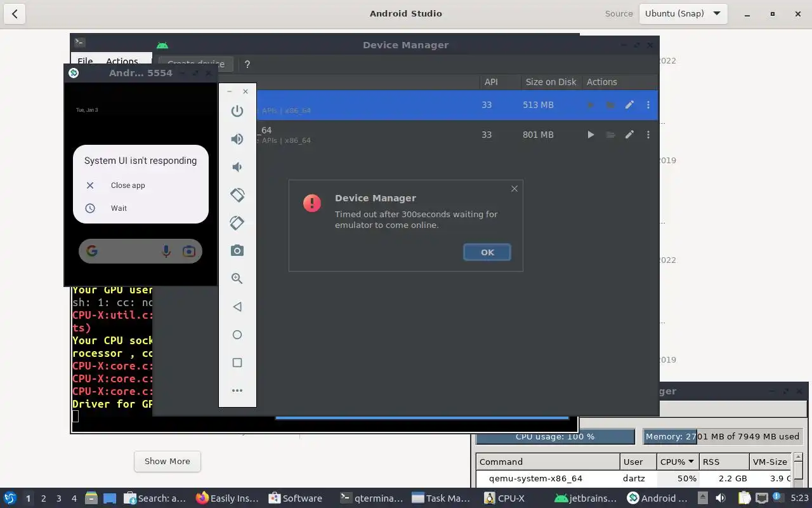Choose Wait in System UI dialog
Screen dimensions: 812x508
tap(119, 208)
